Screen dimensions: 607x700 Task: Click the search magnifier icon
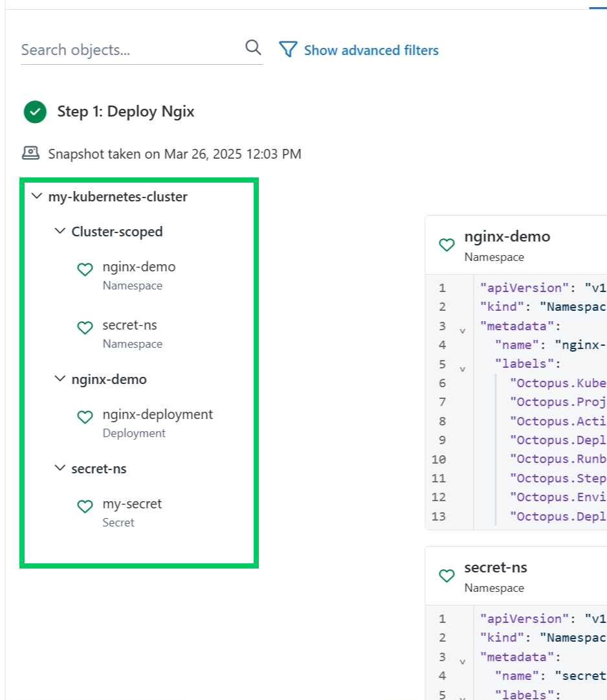253,47
